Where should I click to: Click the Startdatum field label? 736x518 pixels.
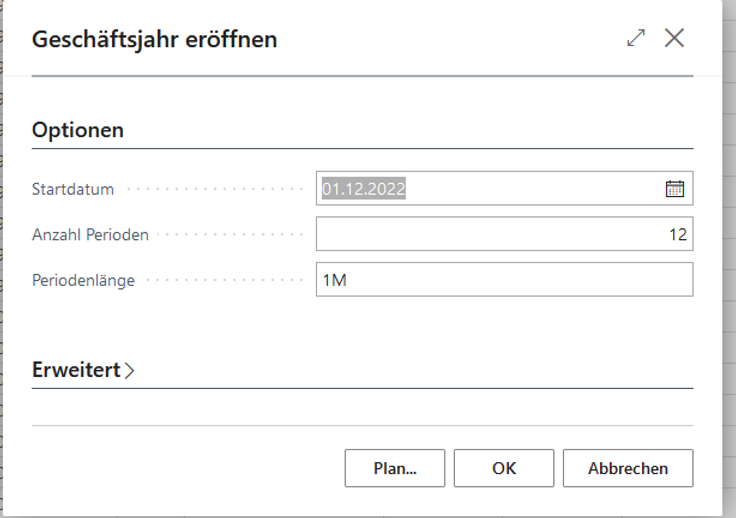point(73,189)
